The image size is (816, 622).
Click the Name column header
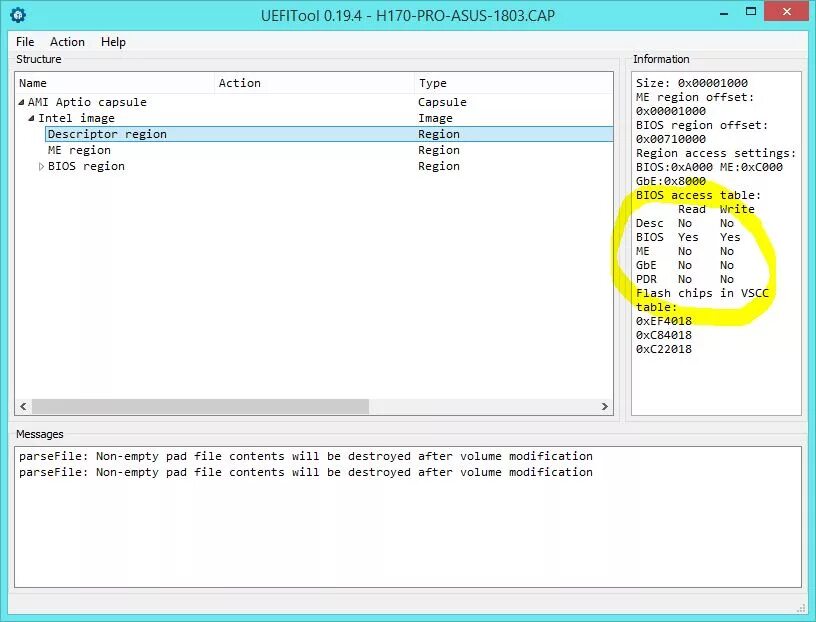[115, 83]
